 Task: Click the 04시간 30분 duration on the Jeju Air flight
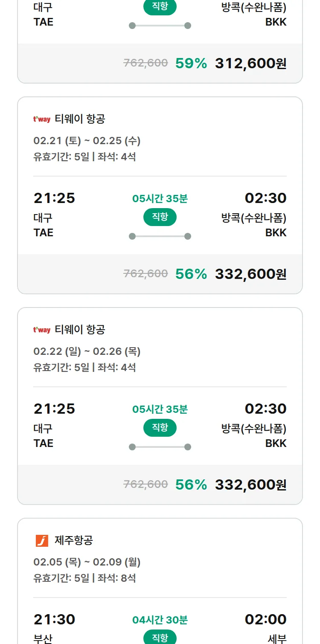pyautogui.click(x=160, y=620)
